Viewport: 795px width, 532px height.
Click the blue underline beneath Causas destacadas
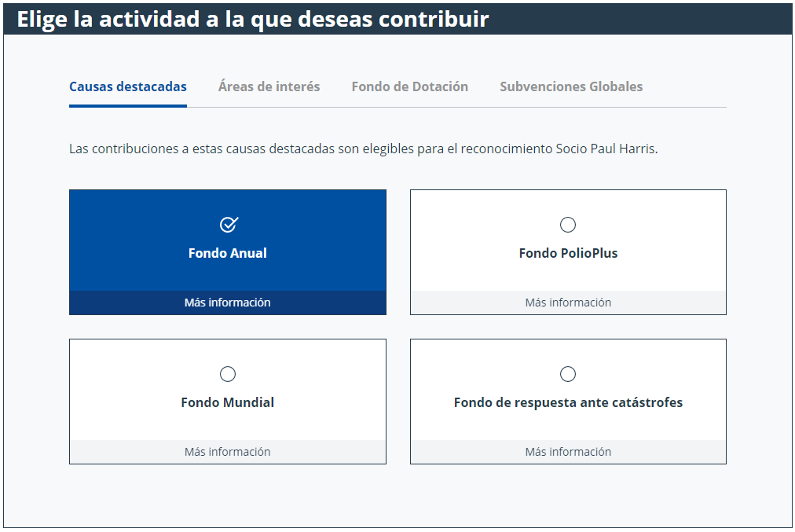click(128, 105)
